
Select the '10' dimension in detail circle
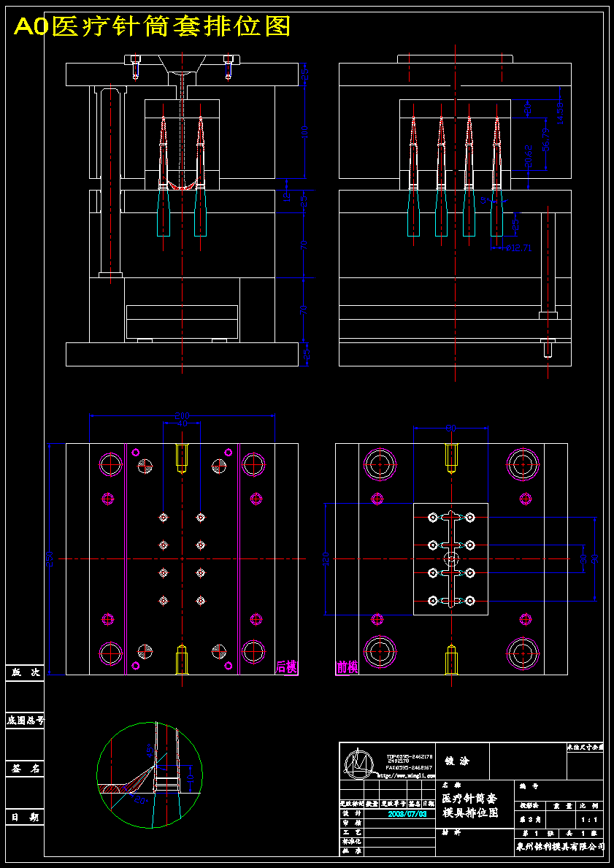click(x=191, y=777)
